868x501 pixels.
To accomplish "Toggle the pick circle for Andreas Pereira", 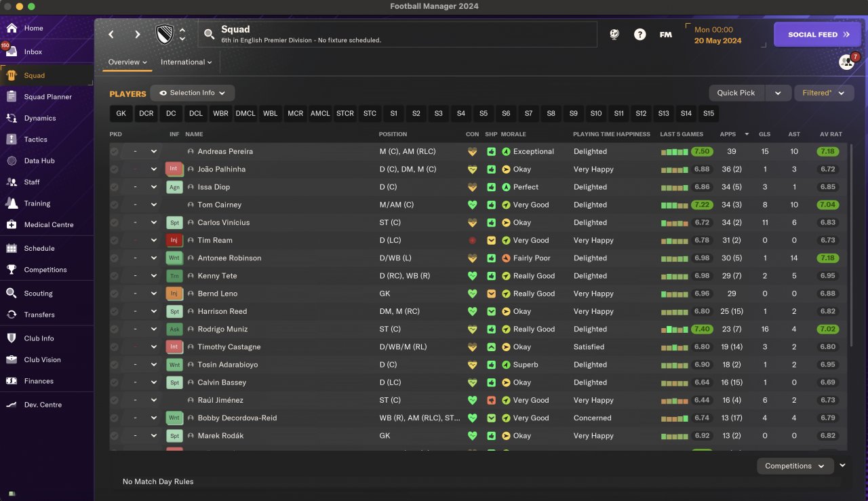I will [114, 152].
